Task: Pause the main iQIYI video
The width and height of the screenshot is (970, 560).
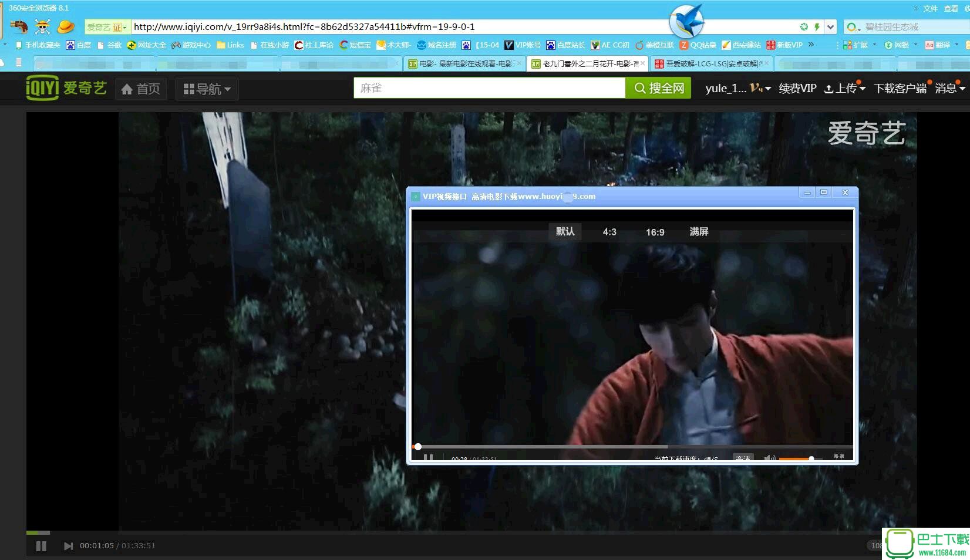Action: (x=41, y=546)
